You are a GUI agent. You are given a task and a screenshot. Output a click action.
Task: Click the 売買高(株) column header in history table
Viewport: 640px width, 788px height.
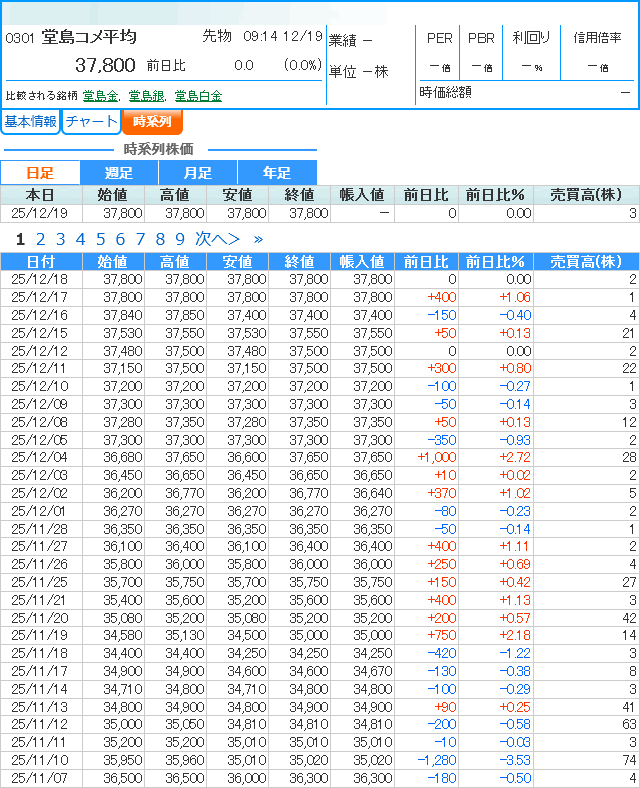[x=586, y=262]
